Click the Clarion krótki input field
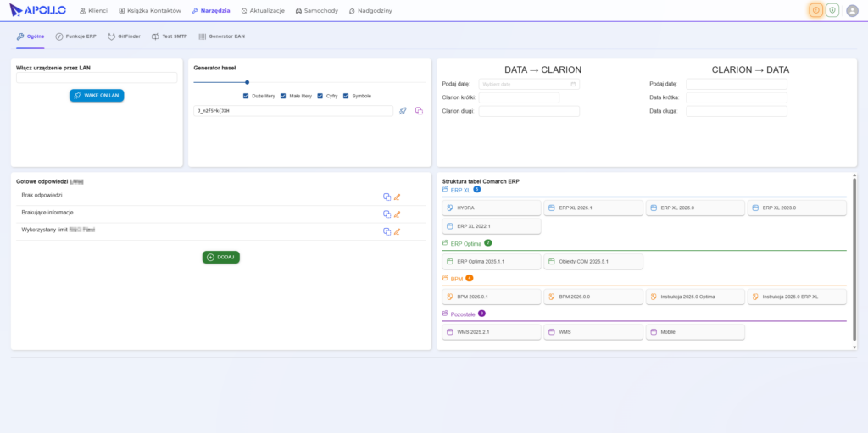This screenshot has height=433, width=868. [x=519, y=97]
